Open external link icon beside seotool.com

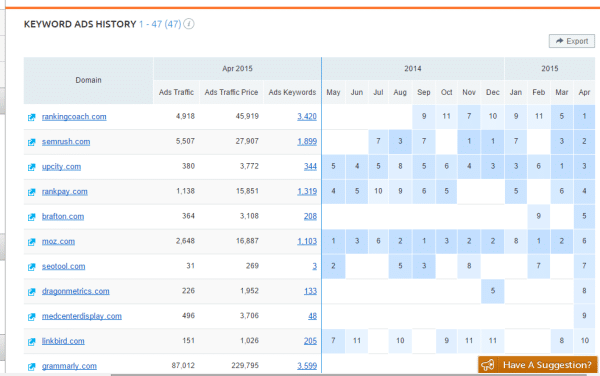coord(32,267)
